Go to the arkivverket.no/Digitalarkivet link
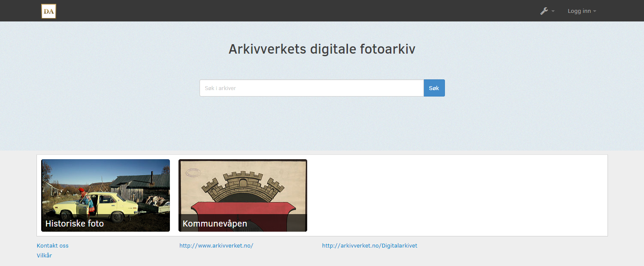Screen dimensions: 644x266 [369, 246]
